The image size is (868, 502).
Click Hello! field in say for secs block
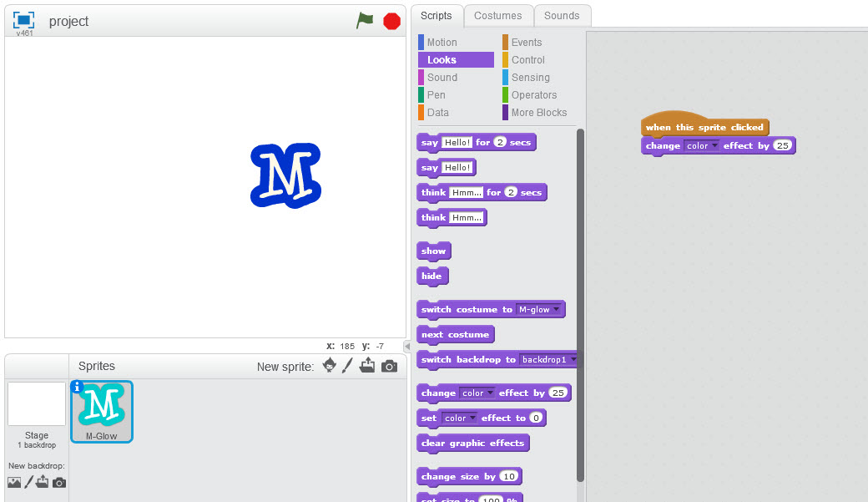tap(457, 142)
